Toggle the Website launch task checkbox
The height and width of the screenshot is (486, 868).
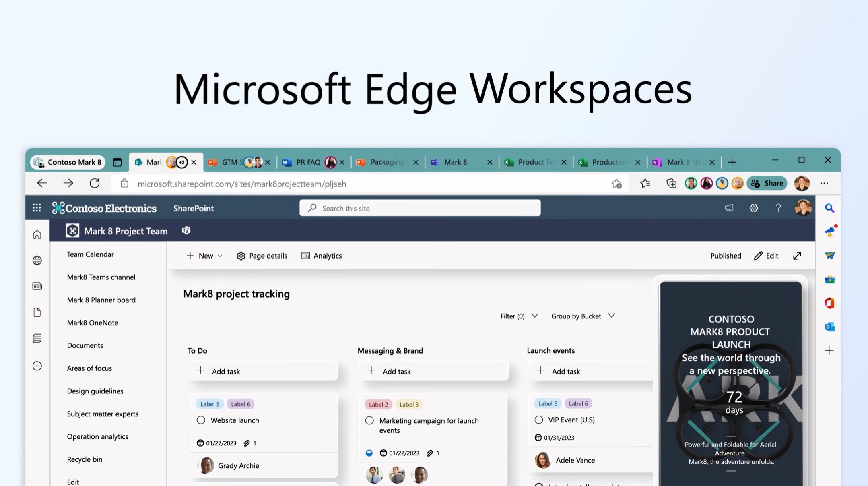click(201, 420)
